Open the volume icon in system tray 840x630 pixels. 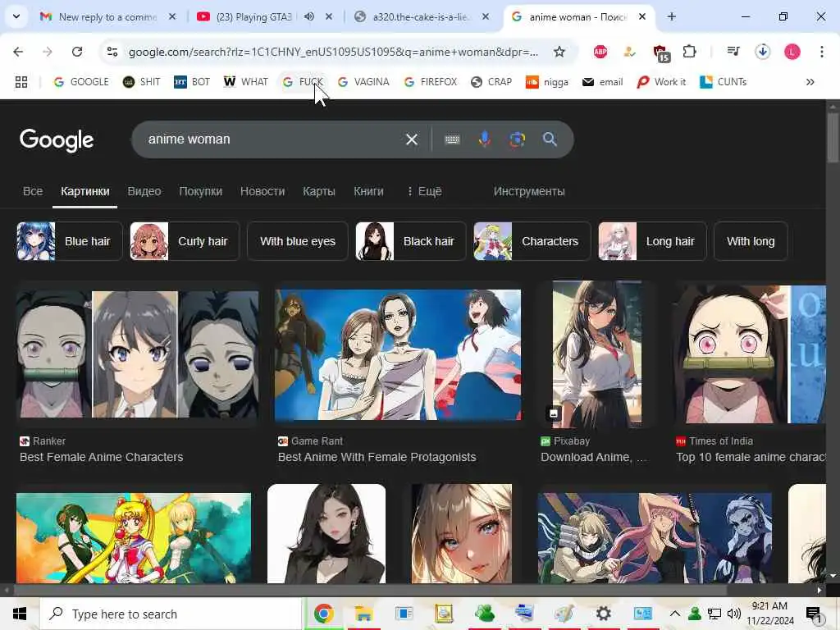(734, 614)
